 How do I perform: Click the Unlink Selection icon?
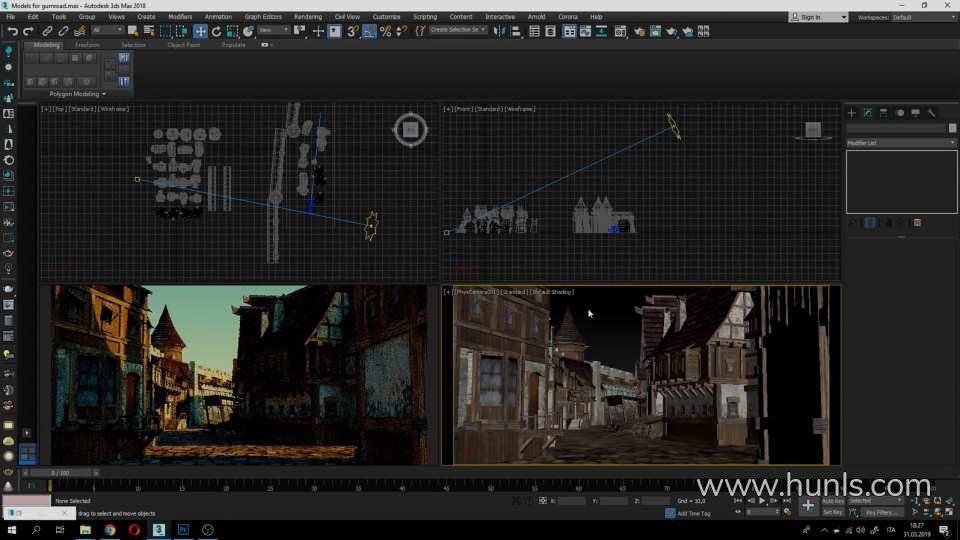click(63, 31)
